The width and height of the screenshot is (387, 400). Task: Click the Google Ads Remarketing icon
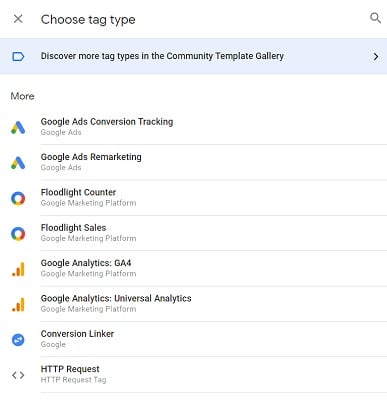(x=18, y=163)
